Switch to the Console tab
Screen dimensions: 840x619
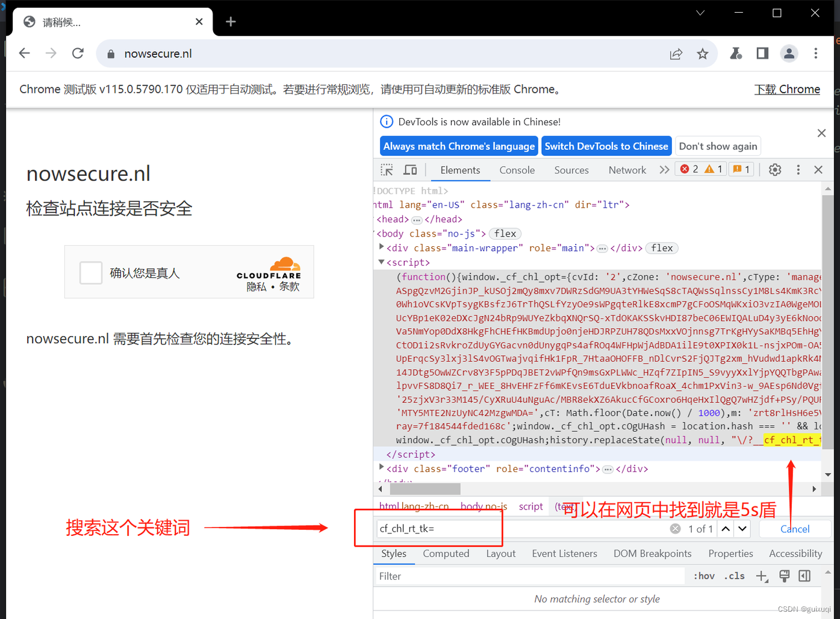click(x=517, y=170)
